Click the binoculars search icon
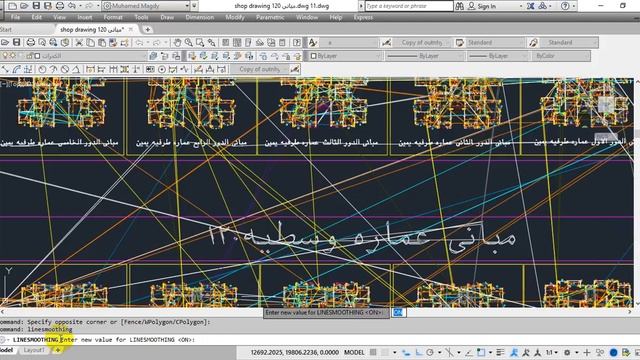The height and width of the screenshot is (360, 640). click(x=460, y=6)
